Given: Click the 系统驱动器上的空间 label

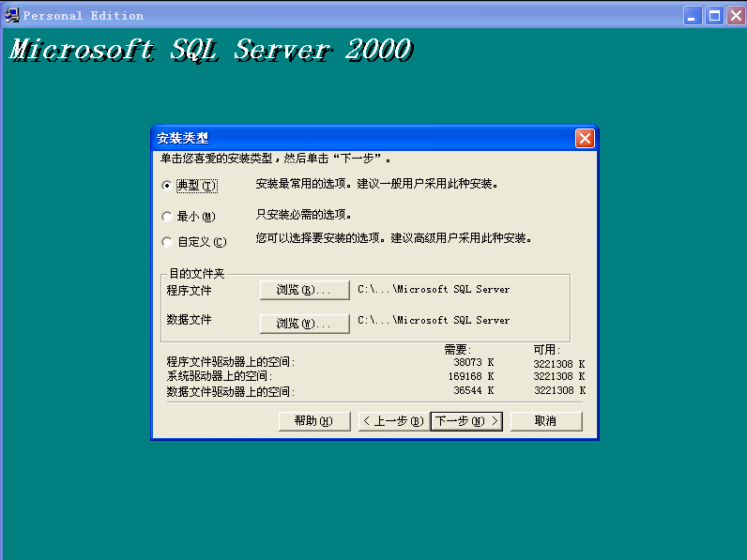Looking at the screenshot, I should click(x=220, y=376).
